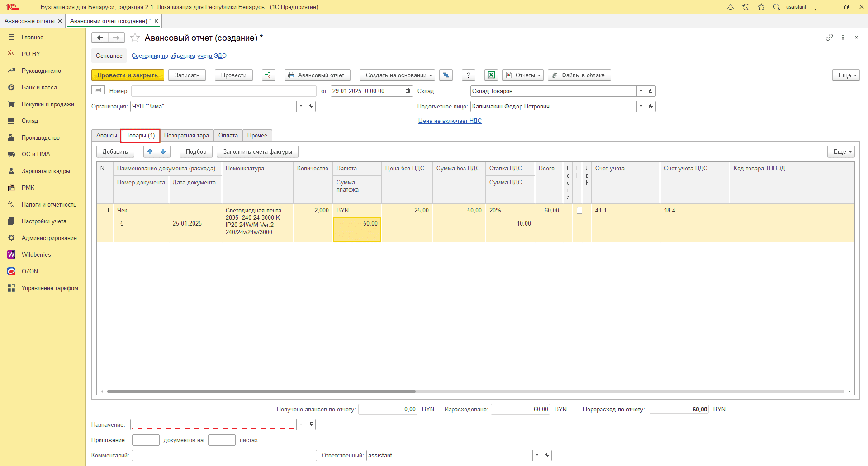The height and width of the screenshot is (466, 868).
Task: Click the Цена не включает НДС link
Action: pyautogui.click(x=450, y=121)
